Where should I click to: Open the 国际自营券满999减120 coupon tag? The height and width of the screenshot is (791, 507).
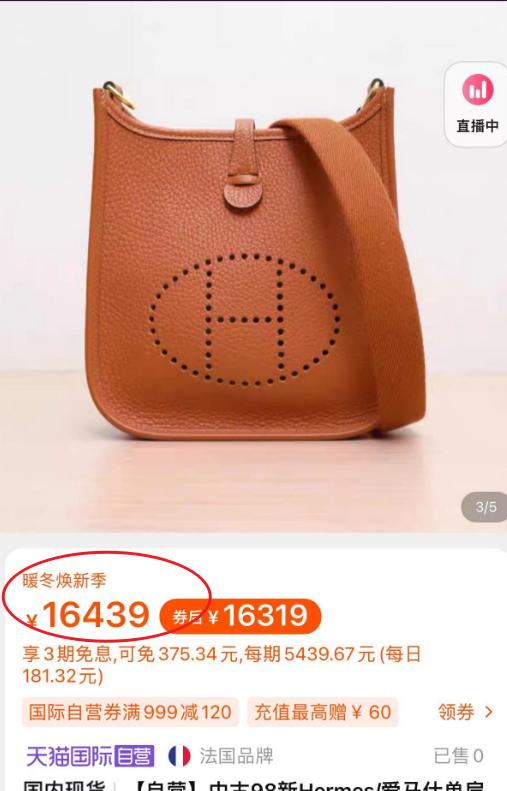tap(130, 712)
